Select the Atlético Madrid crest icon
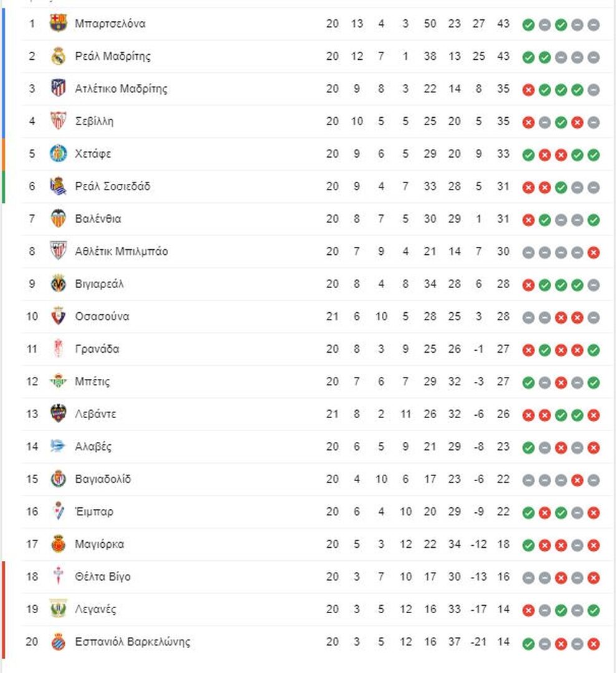The image size is (616, 673). [x=58, y=88]
